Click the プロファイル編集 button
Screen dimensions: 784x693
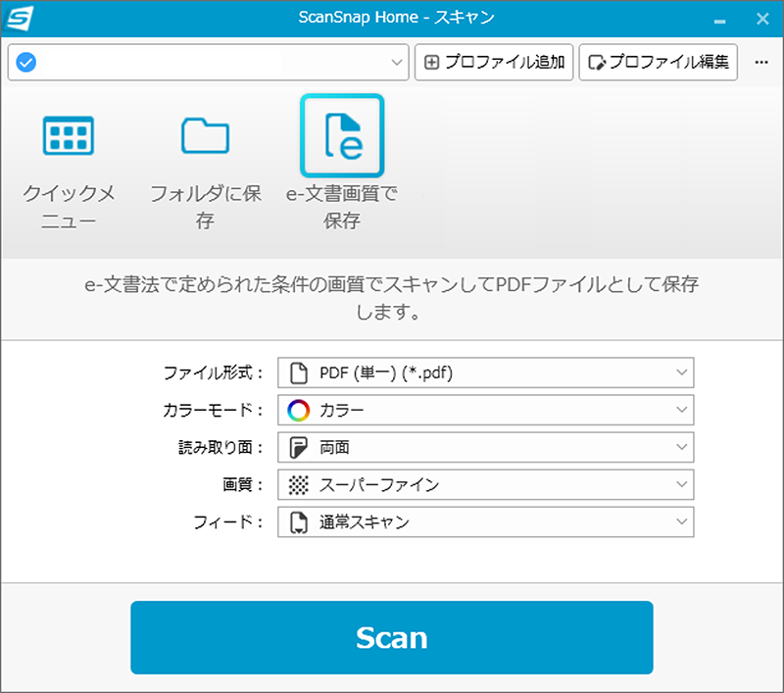click(x=659, y=63)
